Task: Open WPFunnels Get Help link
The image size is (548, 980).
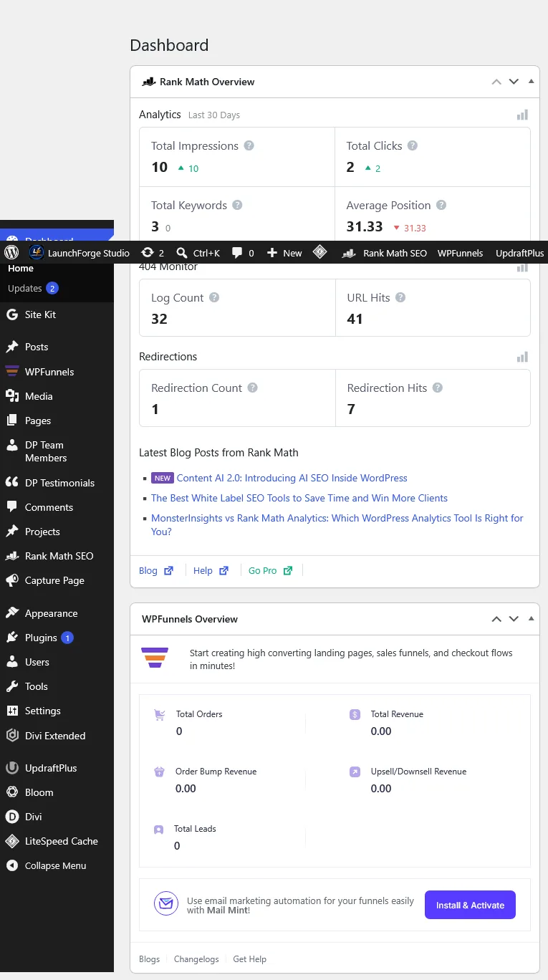Action: pyautogui.click(x=249, y=959)
